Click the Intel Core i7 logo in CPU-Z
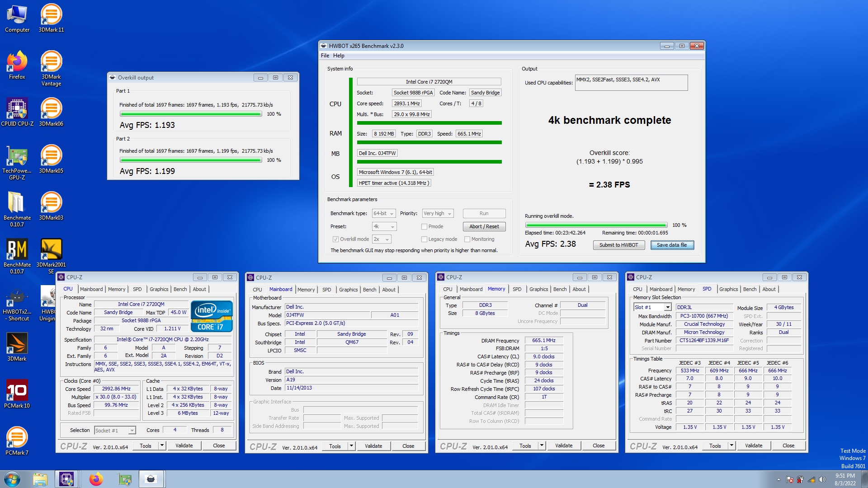 tap(212, 316)
